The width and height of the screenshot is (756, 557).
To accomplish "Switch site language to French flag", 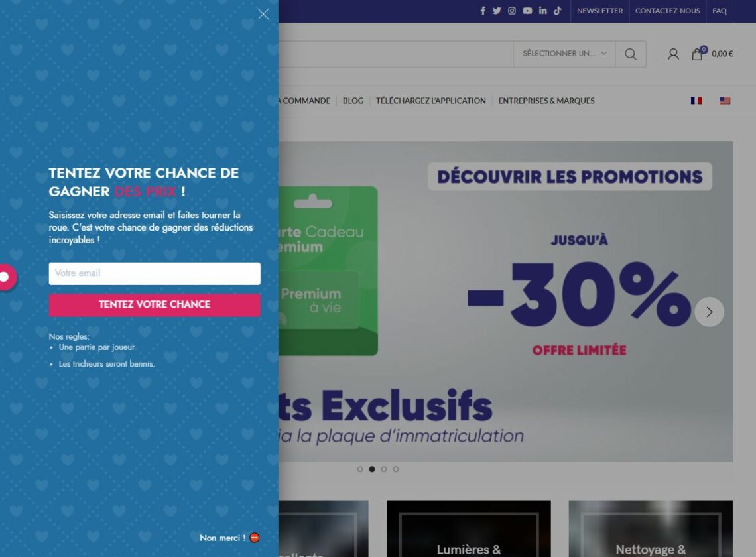I will tap(696, 101).
